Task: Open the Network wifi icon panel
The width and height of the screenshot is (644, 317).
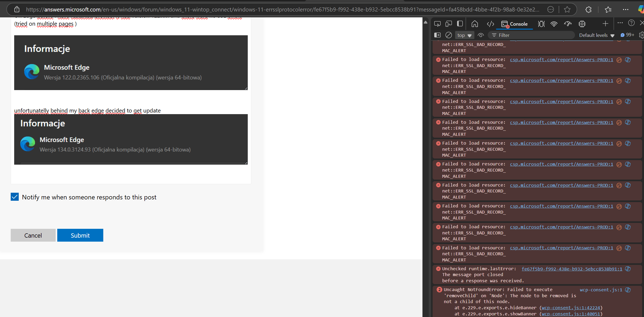Action: tap(554, 24)
